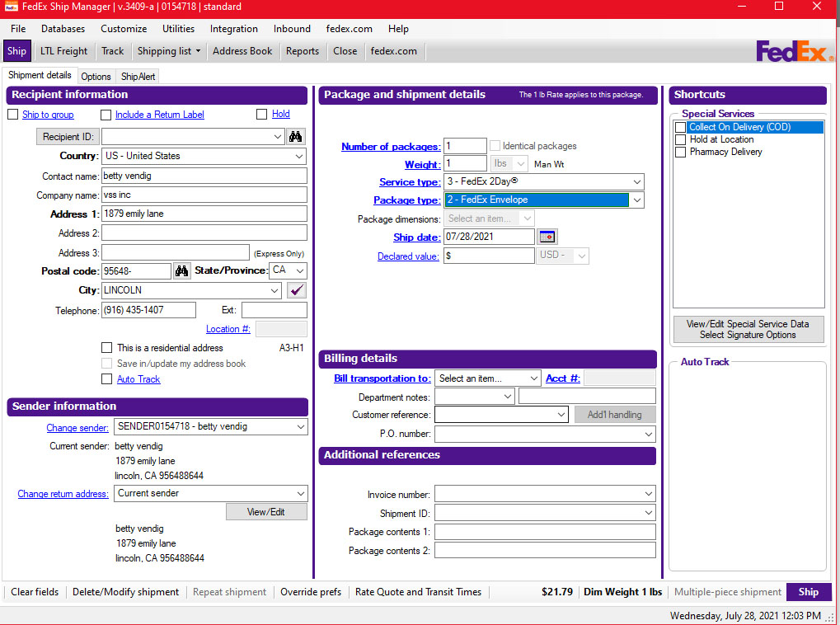The width and height of the screenshot is (840, 625).
Task: Click the Recipient ID button
Action: (x=68, y=137)
